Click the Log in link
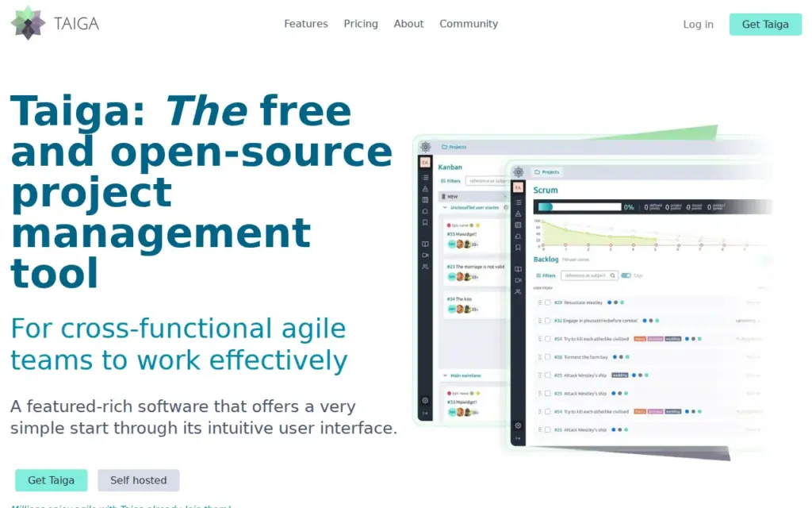The image size is (812, 508). (x=698, y=25)
